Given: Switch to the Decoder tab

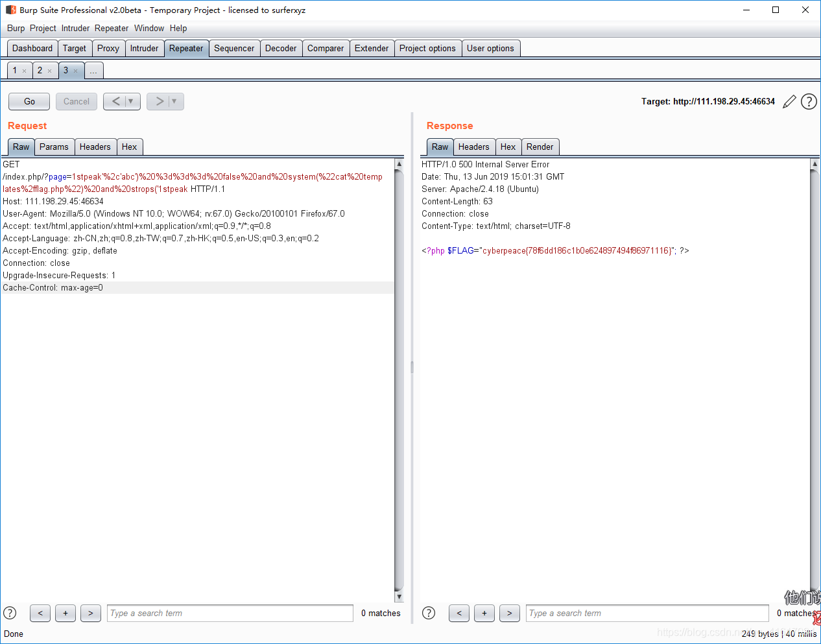Looking at the screenshot, I should (281, 48).
